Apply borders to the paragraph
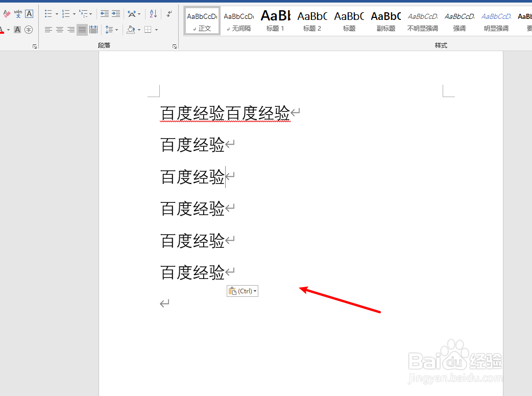The width and height of the screenshot is (532, 396). (148, 30)
